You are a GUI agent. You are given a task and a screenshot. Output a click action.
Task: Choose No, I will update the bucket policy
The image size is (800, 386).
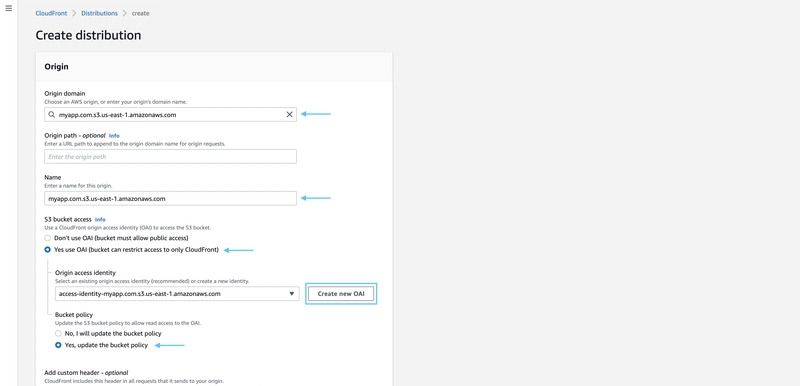[58, 333]
